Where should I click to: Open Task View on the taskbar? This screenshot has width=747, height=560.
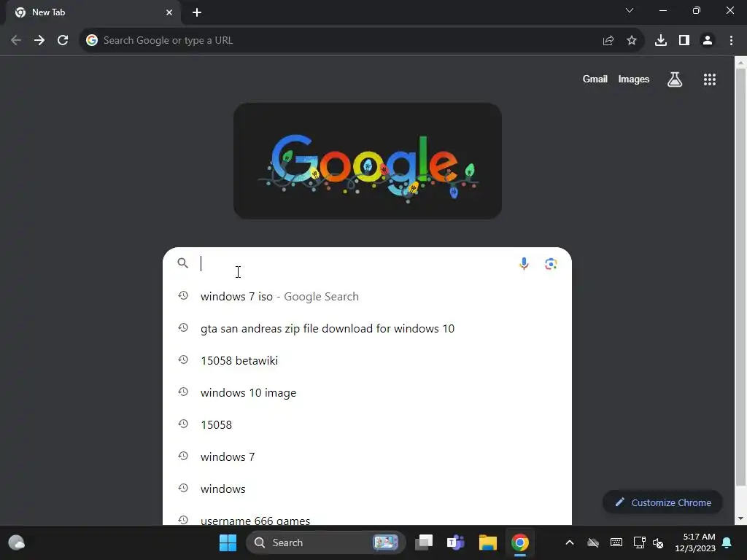(424, 542)
